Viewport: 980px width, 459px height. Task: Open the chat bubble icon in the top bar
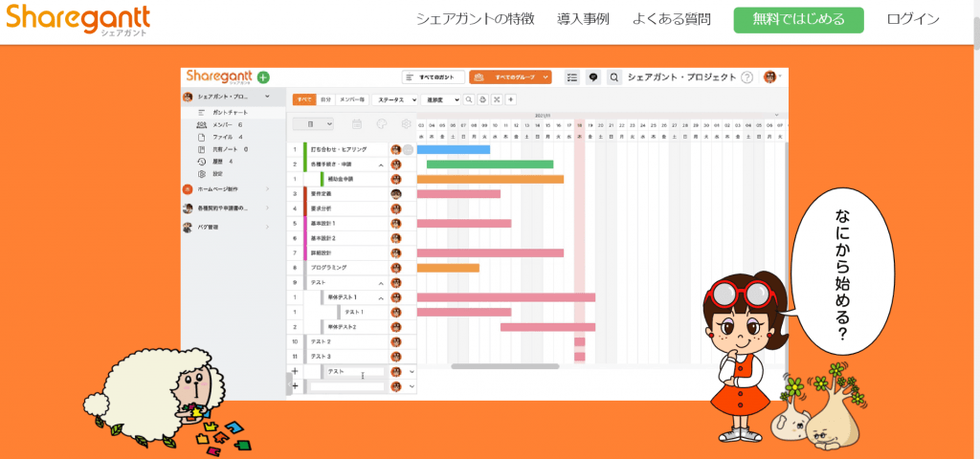[x=593, y=77]
